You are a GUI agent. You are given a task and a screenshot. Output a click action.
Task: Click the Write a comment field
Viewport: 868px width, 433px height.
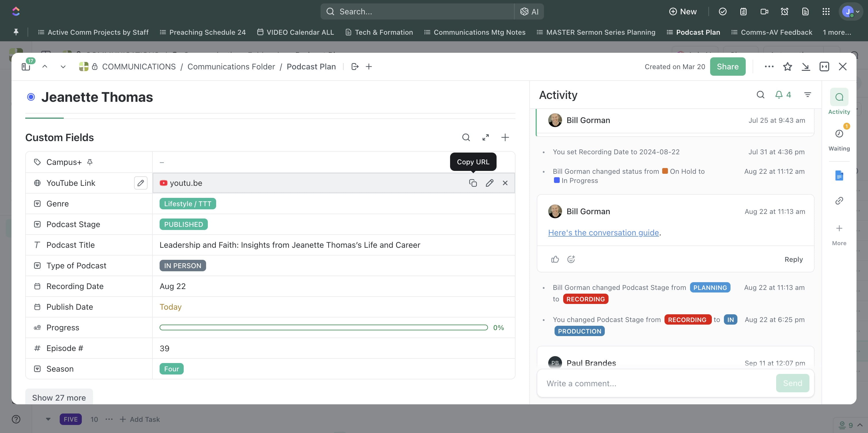[657, 383]
